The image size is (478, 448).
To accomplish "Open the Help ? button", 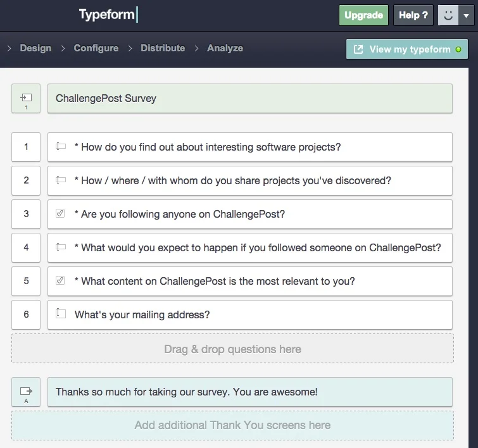I will coord(413,15).
